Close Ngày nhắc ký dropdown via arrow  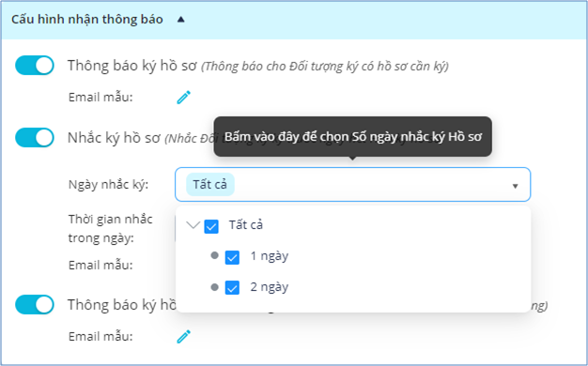[516, 186]
